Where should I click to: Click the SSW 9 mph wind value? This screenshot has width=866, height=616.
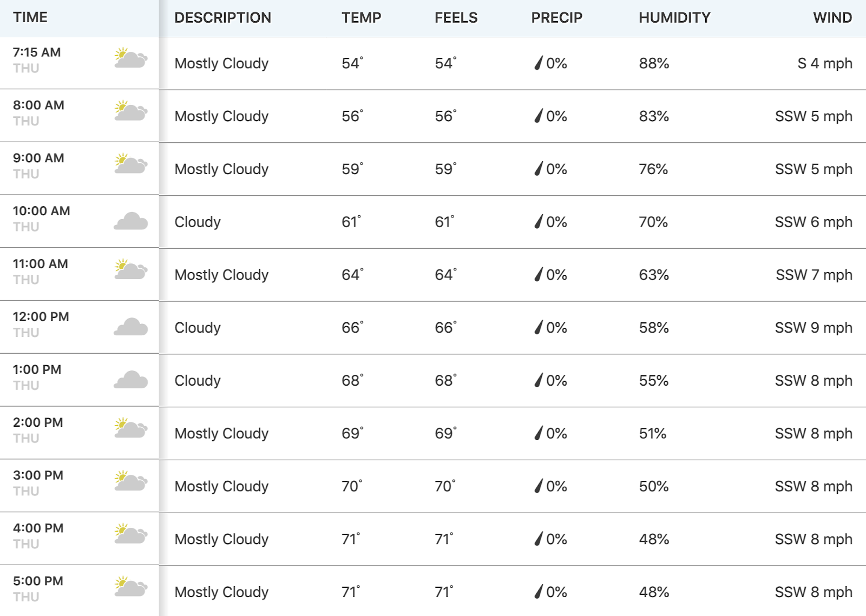coord(813,328)
